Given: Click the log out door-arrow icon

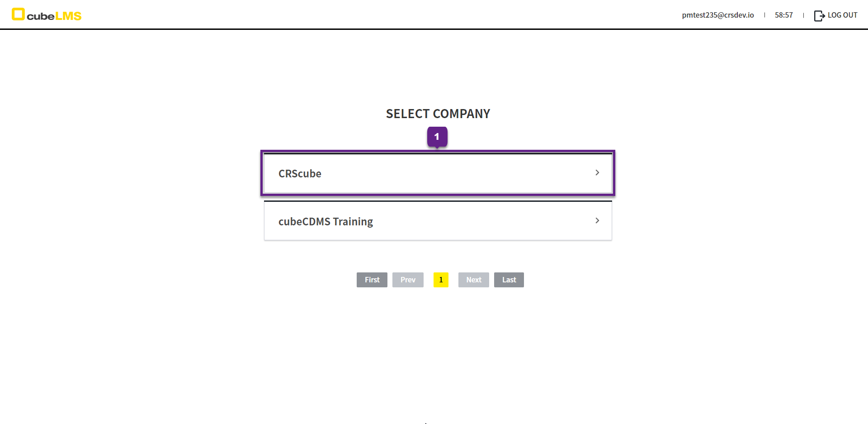Looking at the screenshot, I should pos(819,15).
